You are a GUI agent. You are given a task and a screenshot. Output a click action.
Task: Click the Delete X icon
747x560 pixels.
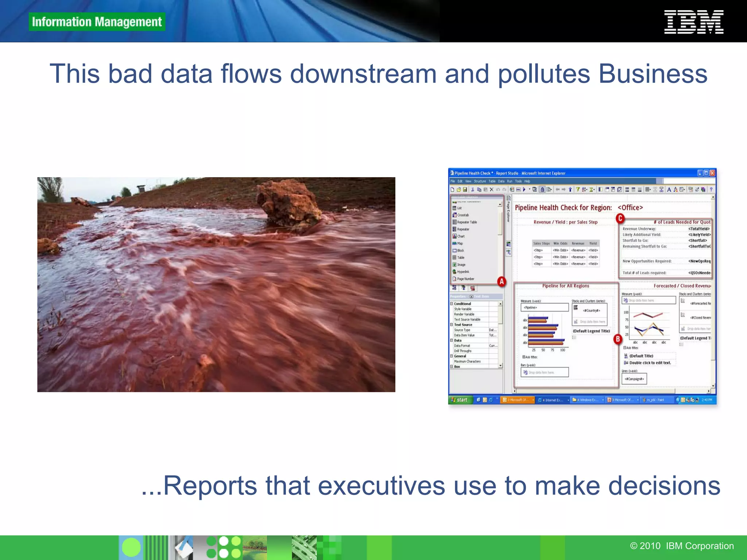(492, 189)
